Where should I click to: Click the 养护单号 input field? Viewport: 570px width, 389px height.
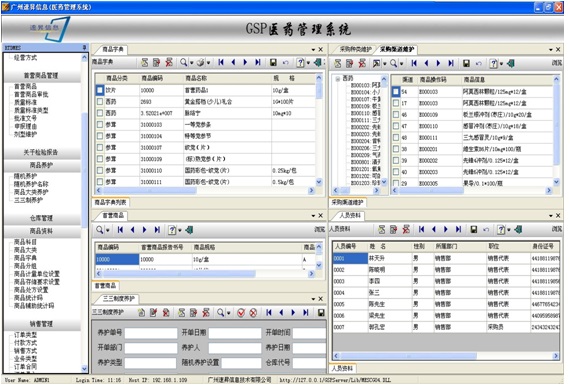(x=150, y=333)
